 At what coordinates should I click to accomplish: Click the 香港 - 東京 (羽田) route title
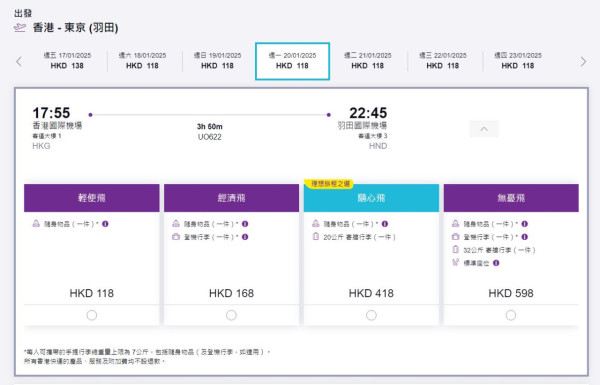tap(75, 28)
